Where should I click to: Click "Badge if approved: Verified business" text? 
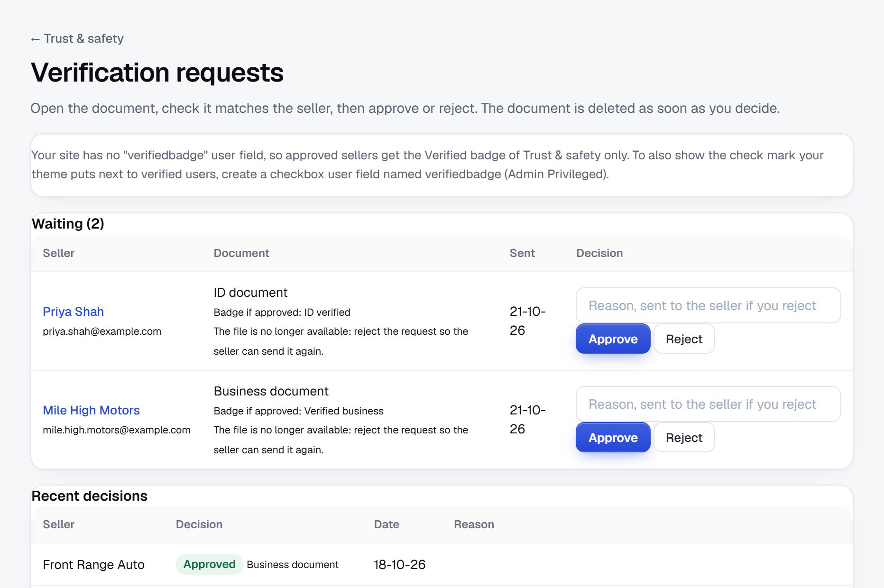(298, 411)
